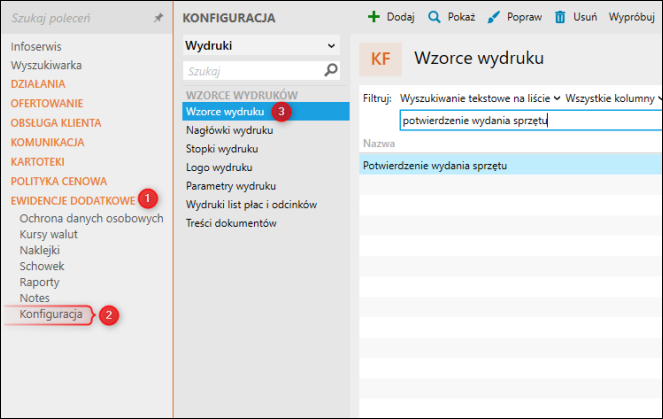Screen dimensions: 663x419
Task: Open Ochrona danych osobowych
Action: point(91,218)
